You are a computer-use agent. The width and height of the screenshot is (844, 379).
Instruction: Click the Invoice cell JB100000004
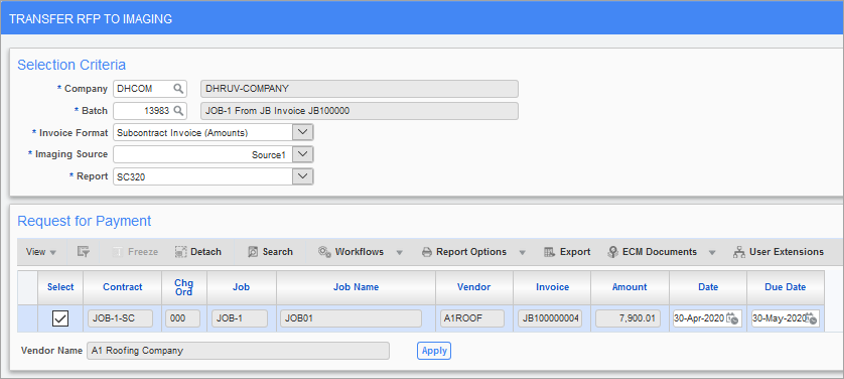(550, 319)
